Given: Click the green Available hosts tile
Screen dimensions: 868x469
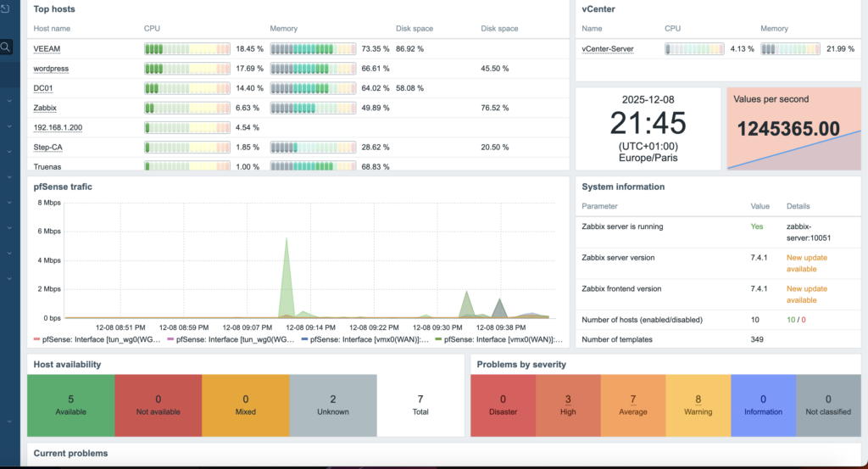Looking at the screenshot, I should [x=70, y=405].
